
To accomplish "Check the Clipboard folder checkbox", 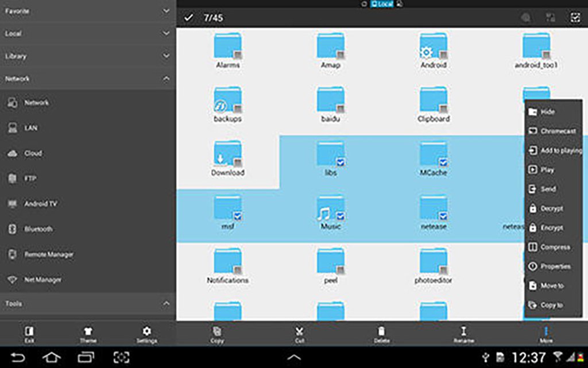I will click(x=443, y=109).
